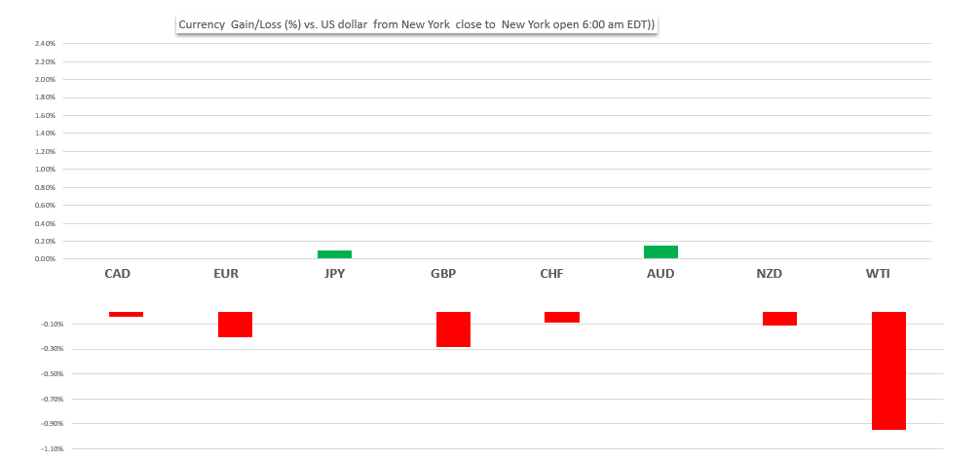Select the 0.00% y-axis label
Image resolution: width=980 pixels, height=462 pixels.
click(45, 259)
